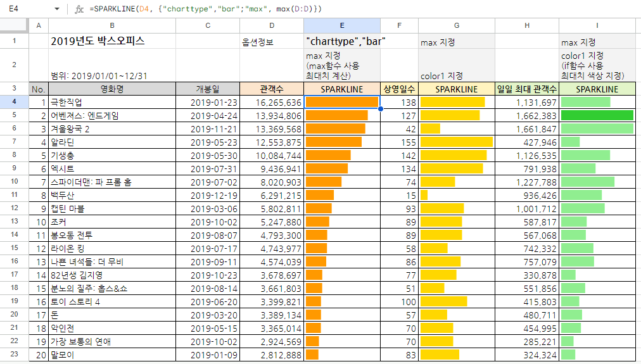This screenshot has width=641, height=364.
Task: Click the orange sparkline bar for 알라딘
Action: point(333,142)
